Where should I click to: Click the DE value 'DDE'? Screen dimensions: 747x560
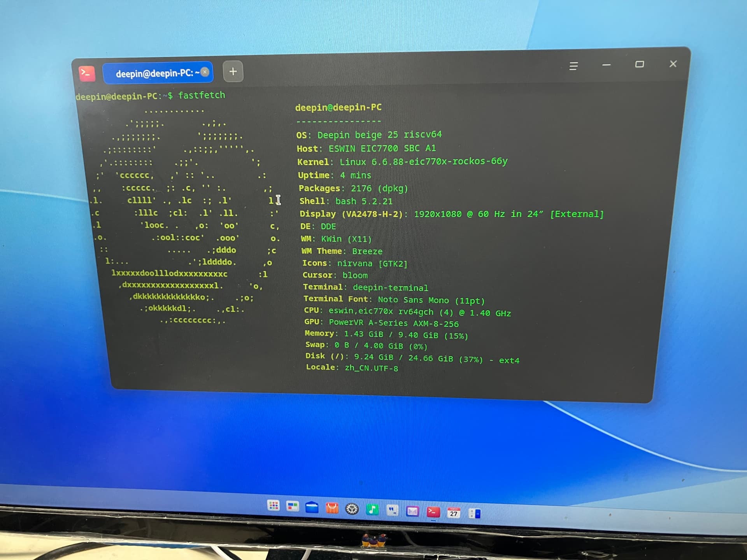(328, 226)
